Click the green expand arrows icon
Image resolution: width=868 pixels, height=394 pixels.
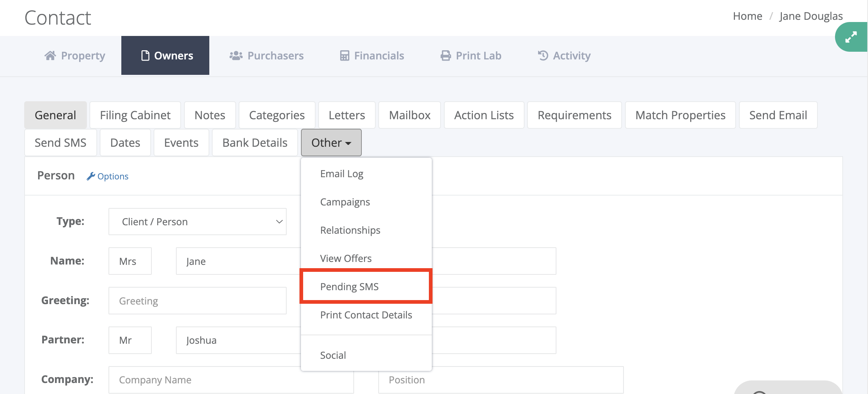pos(851,37)
